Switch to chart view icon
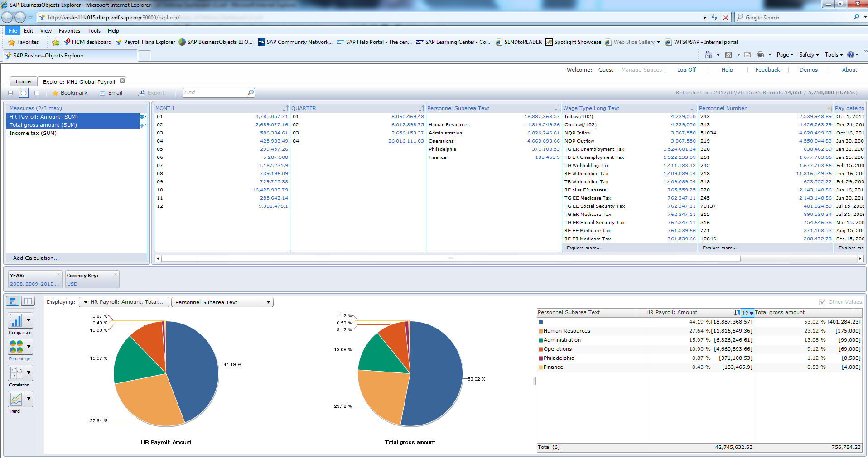868x458 pixels. pyautogui.click(x=13, y=301)
